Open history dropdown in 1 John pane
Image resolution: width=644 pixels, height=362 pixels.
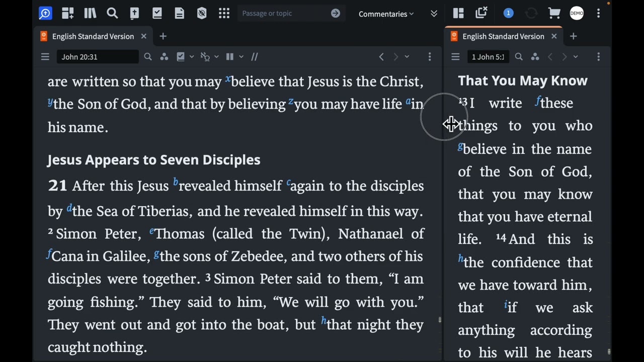[576, 57]
